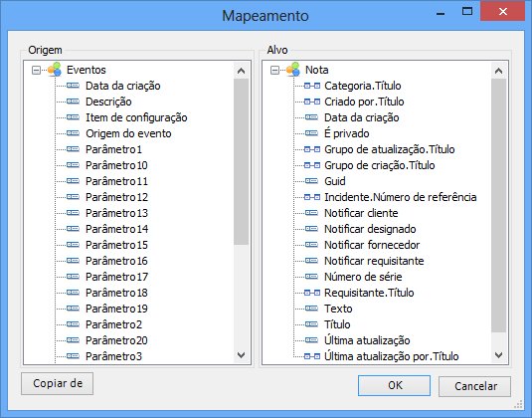Click the Alvo scrollbar up arrow
This screenshot has width=532, height=418.
498,71
